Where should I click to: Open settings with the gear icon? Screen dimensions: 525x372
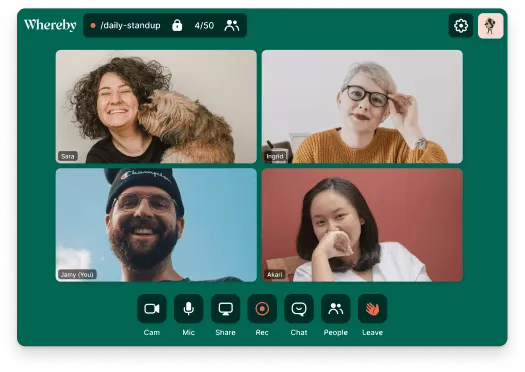point(461,25)
